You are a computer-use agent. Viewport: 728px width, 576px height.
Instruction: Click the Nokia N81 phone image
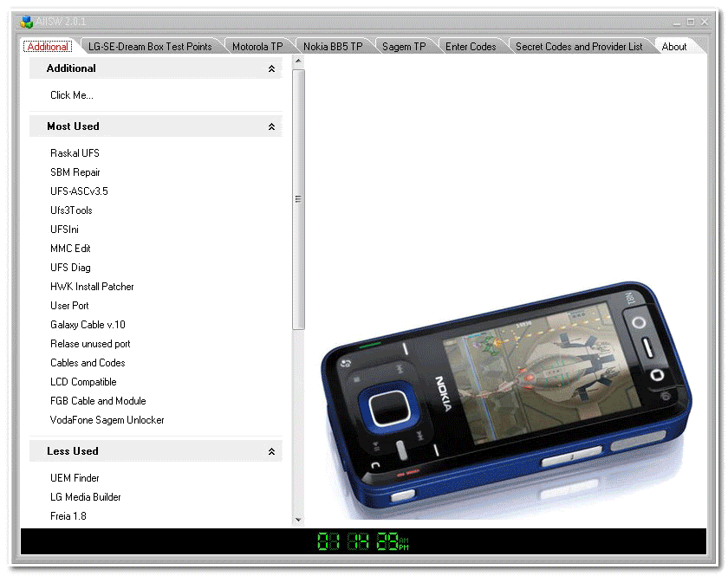click(506, 400)
